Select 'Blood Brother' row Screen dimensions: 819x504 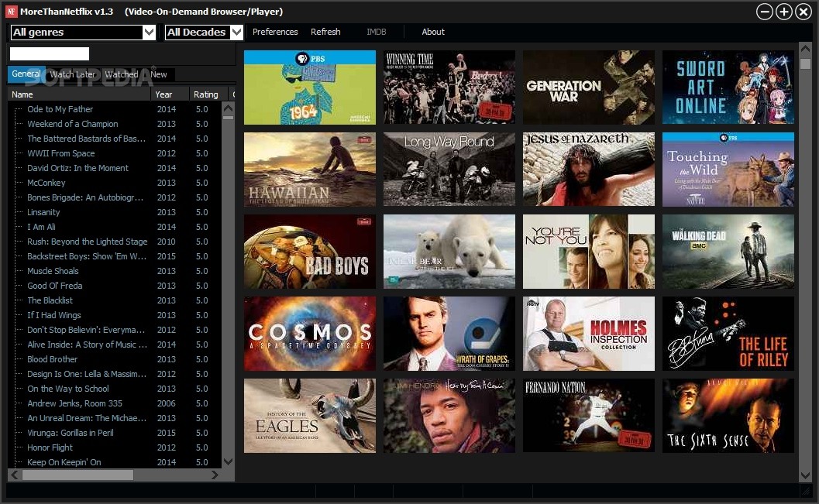tap(115, 359)
